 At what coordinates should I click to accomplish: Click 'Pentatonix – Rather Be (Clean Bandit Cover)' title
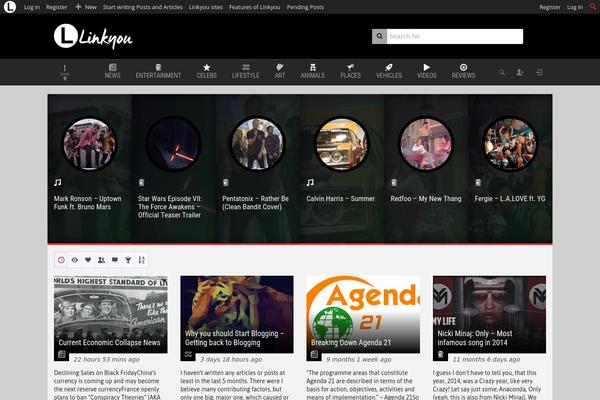coord(256,203)
